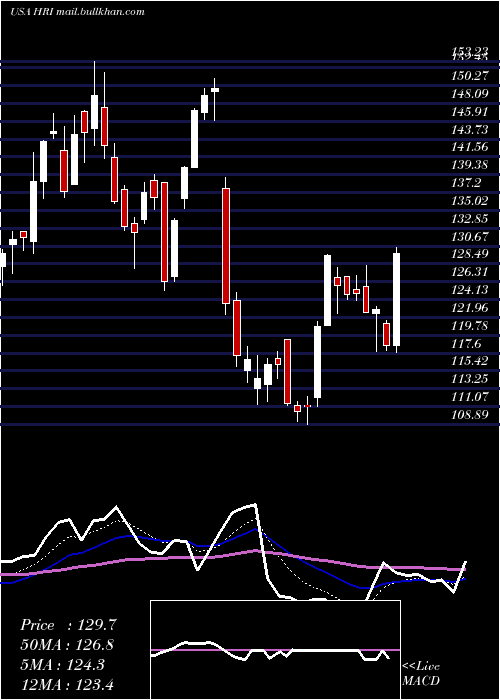This screenshot has width=500, height=700.
Task: Click the 121.96 price axis label
Action: point(469,308)
